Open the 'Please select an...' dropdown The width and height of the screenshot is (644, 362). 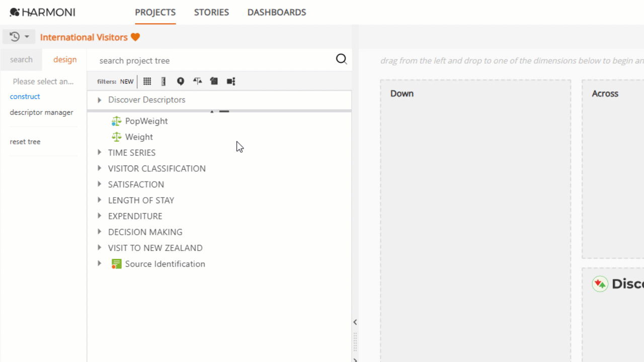tap(43, 81)
